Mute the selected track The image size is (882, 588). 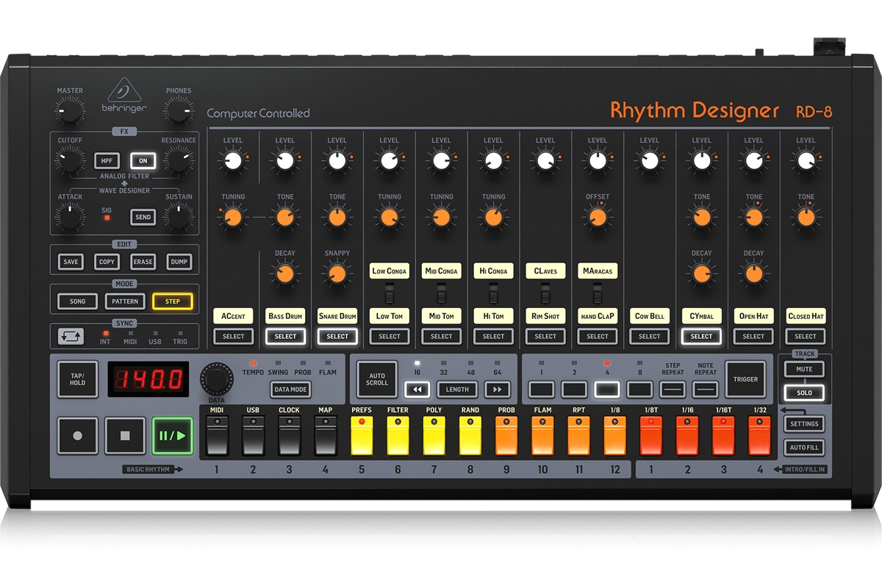[x=804, y=369]
